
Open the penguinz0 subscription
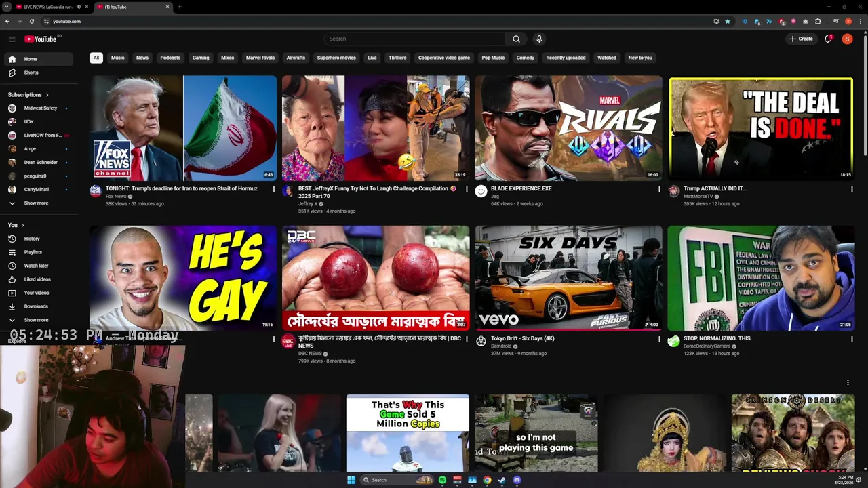pyautogui.click(x=37, y=176)
